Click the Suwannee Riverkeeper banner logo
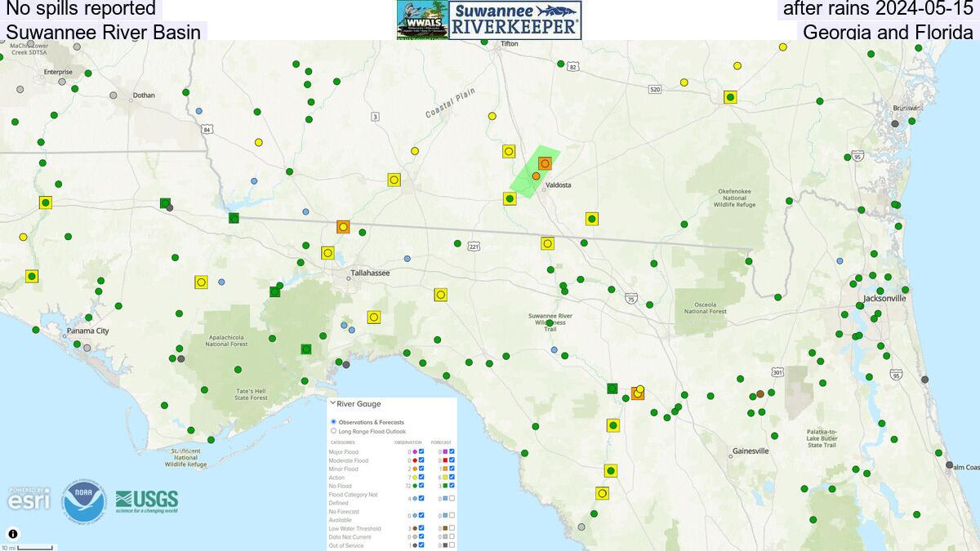 [515, 20]
